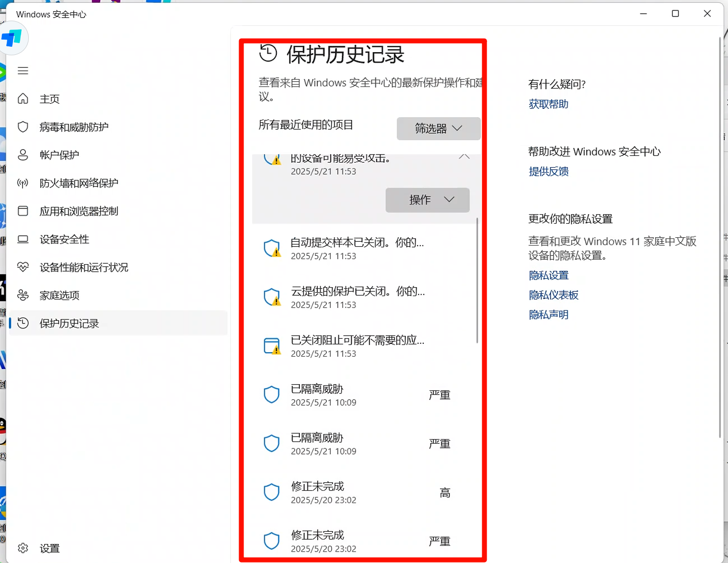The image size is (728, 563).
Task: Click history list vertical scrollbar
Action: point(477,281)
